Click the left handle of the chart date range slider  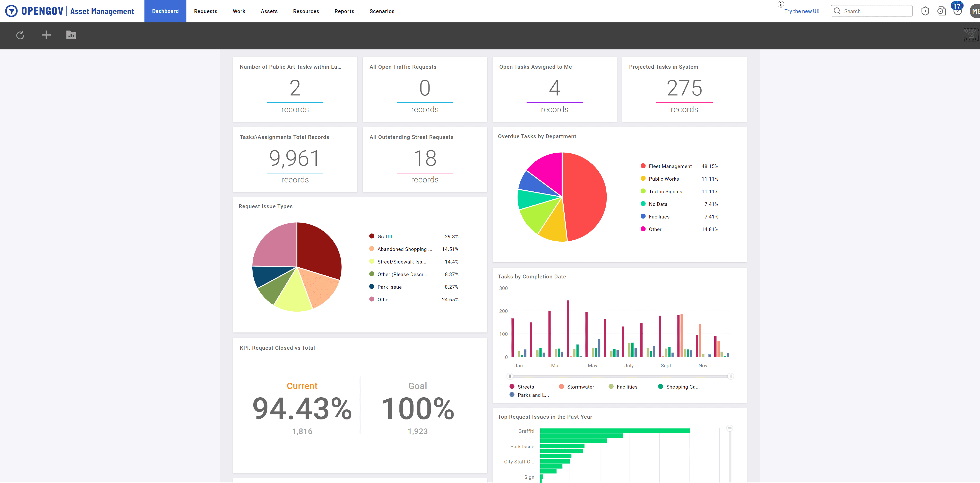510,376
